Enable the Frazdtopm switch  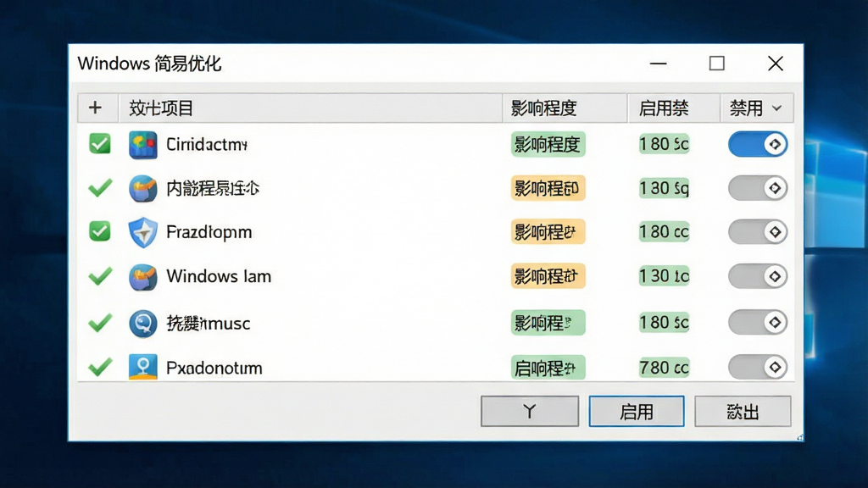(x=757, y=232)
